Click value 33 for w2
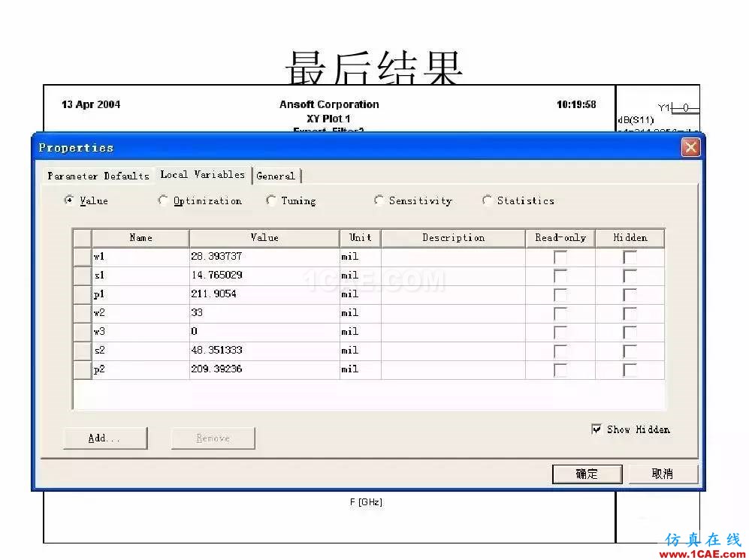 coord(264,313)
